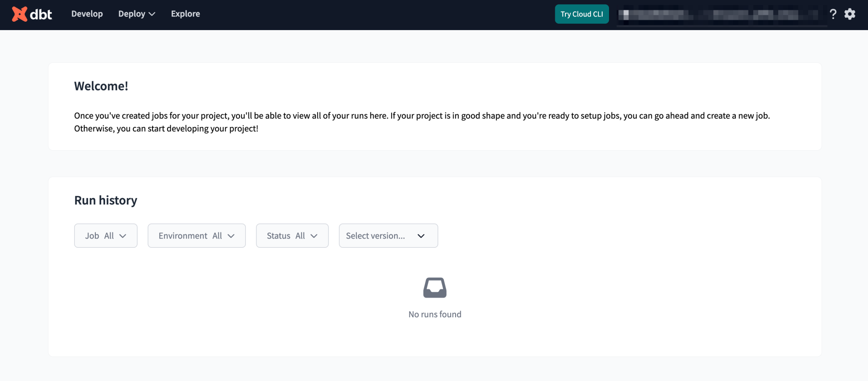Go to the Develop menu item

[x=87, y=14]
